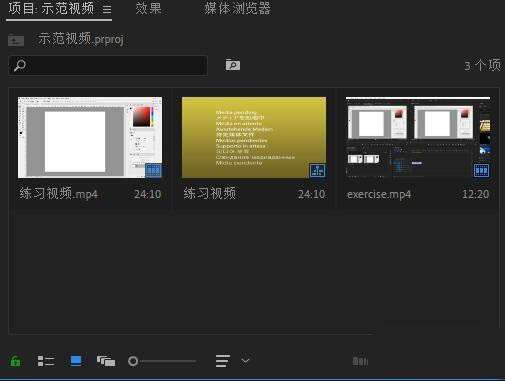Switch to list view

point(46,361)
